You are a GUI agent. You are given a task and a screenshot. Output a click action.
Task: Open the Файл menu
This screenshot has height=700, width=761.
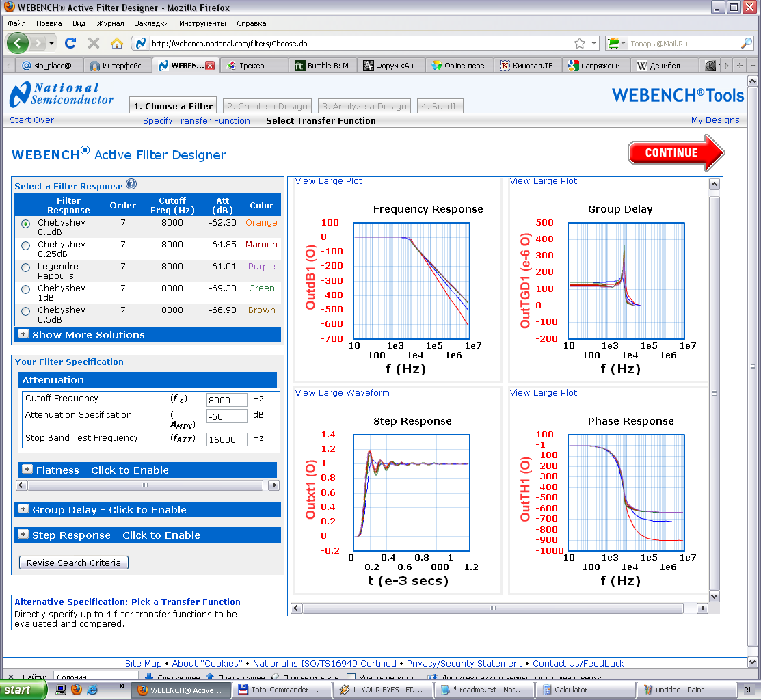pyautogui.click(x=17, y=23)
